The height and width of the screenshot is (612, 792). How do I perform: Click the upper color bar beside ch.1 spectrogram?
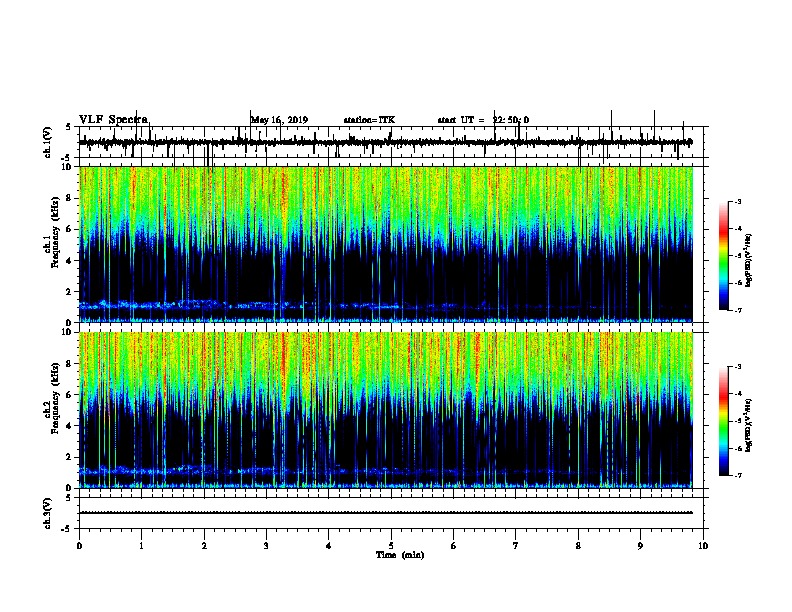point(723,256)
